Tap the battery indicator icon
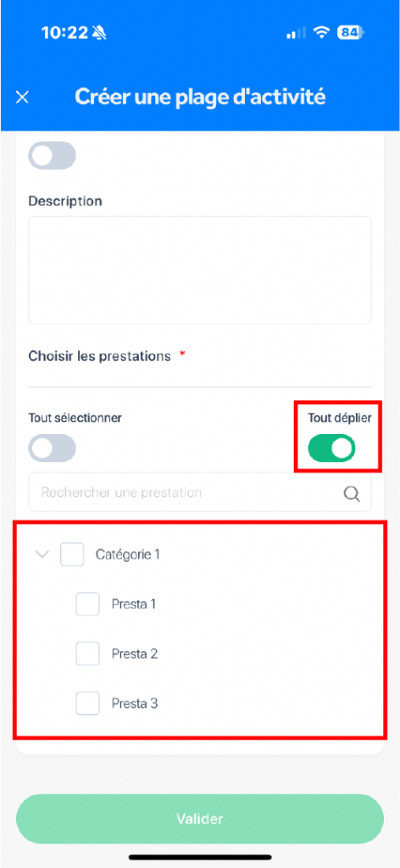The image size is (400, 868). pyautogui.click(x=351, y=33)
